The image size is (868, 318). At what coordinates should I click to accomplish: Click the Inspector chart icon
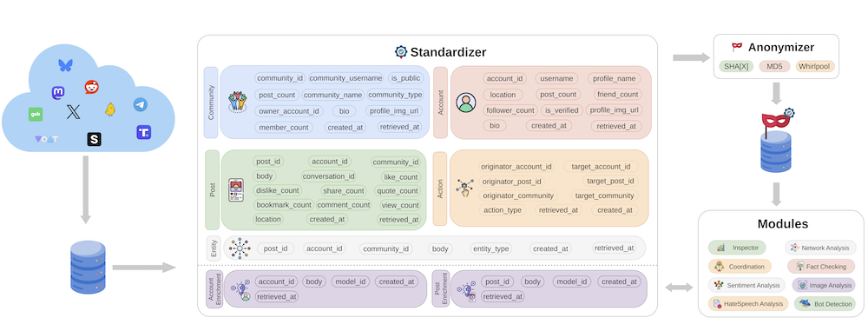(720, 247)
